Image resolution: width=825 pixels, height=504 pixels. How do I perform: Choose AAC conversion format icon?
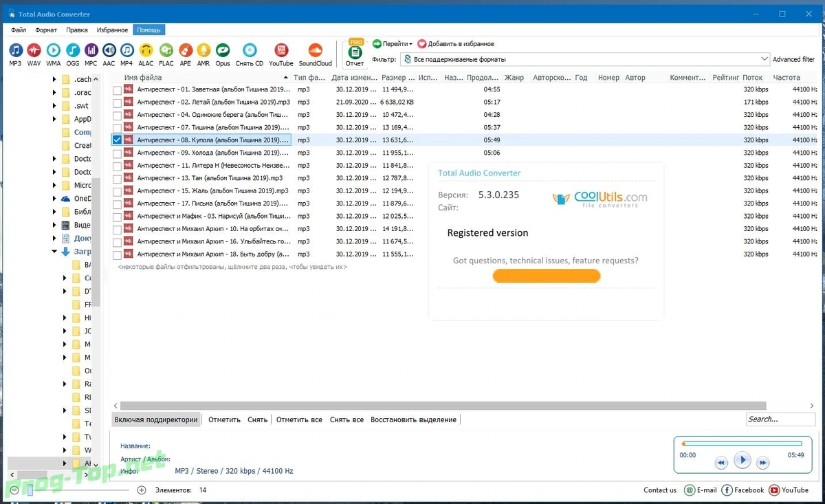(109, 50)
